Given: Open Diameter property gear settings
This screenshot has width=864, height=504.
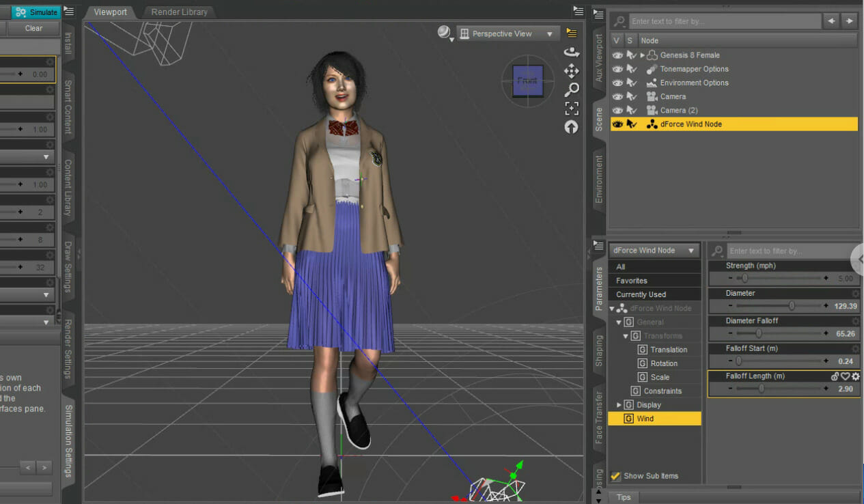Looking at the screenshot, I should tap(855, 294).
